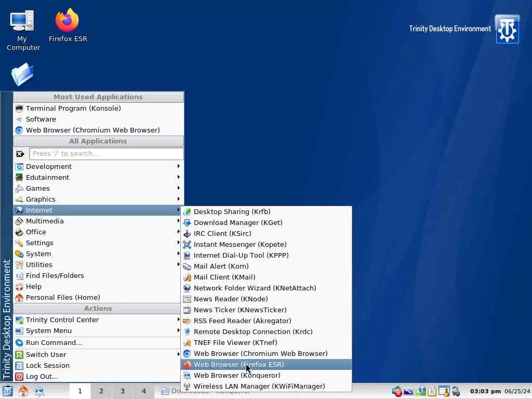Viewport: 532px width, 399px height.
Task: Click the monitor display tray icon
Action: [x=408, y=391]
